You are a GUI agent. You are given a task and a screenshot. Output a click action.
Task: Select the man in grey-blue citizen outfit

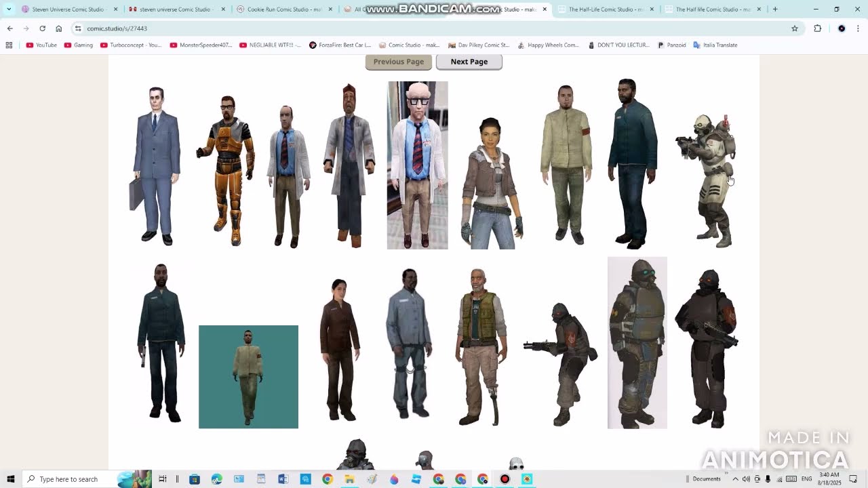409,344
